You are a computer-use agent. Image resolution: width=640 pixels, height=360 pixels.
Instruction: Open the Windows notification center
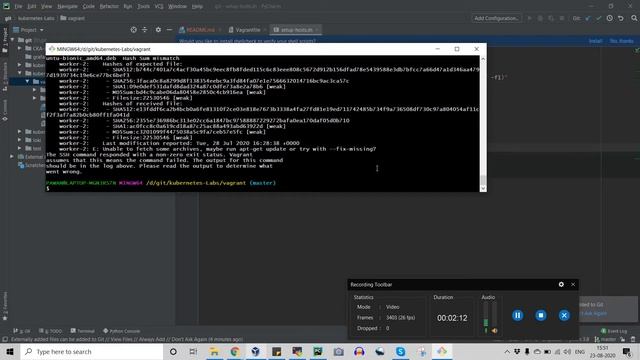627,351
